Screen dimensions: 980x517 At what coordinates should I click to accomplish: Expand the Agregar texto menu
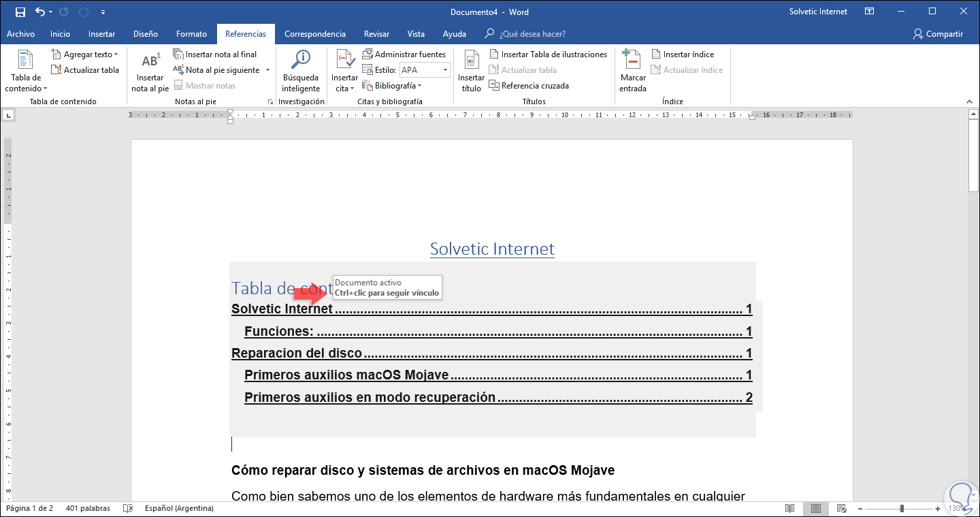85,54
